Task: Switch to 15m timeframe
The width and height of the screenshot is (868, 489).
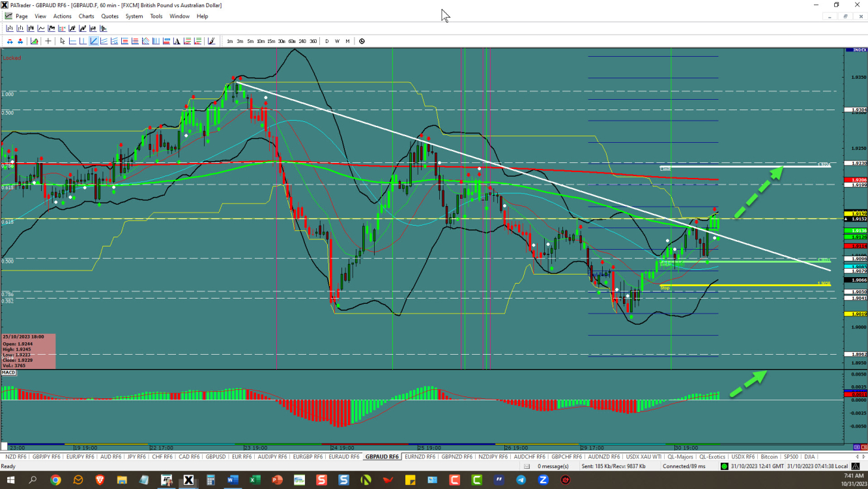Action: pos(271,41)
